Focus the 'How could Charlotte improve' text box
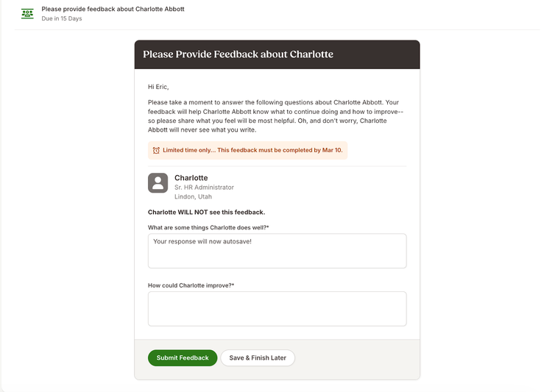 (x=277, y=309)
